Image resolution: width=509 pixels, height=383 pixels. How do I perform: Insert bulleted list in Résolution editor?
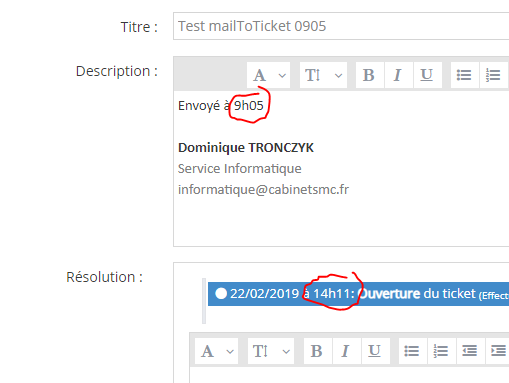[x=412, y=351]
